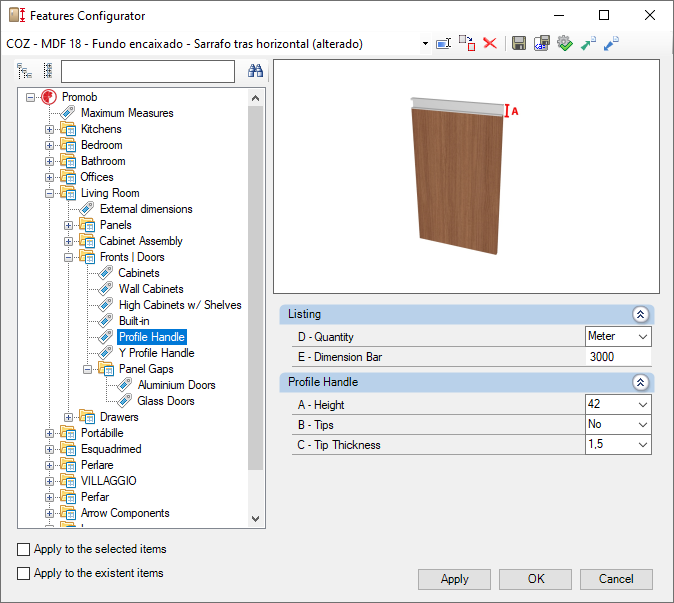
Task: Select Cabinets in the tree
Action: point(139,273)
